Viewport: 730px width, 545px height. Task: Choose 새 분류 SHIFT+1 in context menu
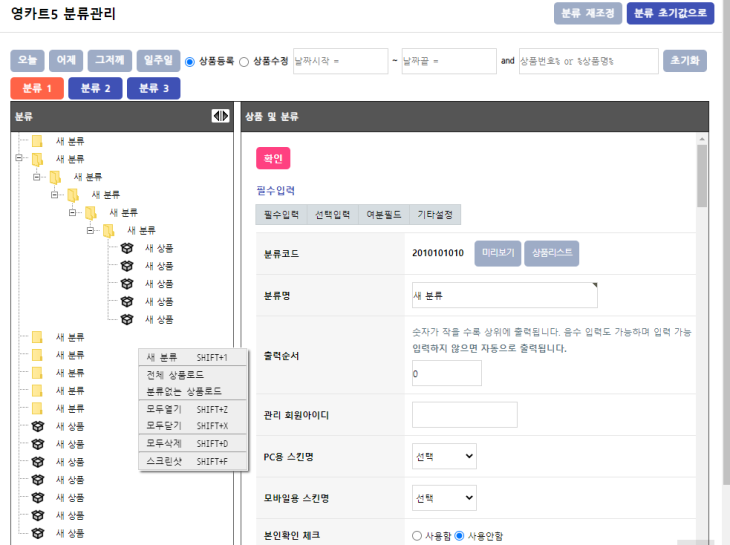pyautogui.click(x=193, y=357)
